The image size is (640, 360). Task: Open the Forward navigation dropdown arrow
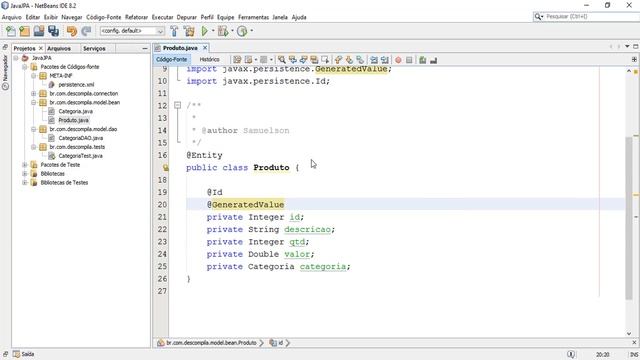tap(271, 60)
